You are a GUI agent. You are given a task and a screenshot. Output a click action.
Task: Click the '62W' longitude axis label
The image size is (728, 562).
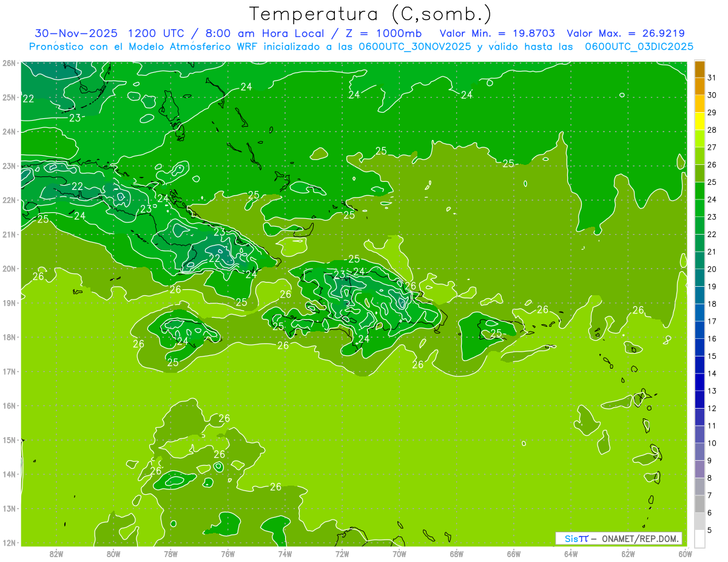[x=628, y=554]
